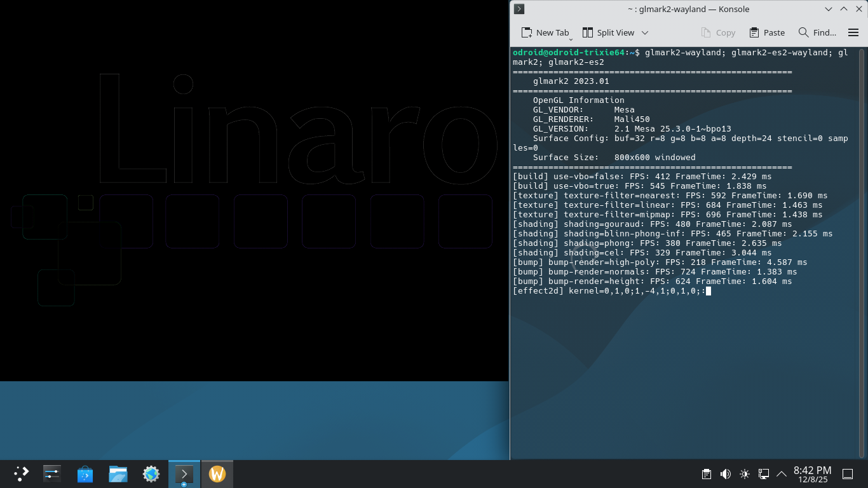This screenshot has width=868, height=488.
Task: Open the KDE application launcher
Action: click(x=21, y=474)
